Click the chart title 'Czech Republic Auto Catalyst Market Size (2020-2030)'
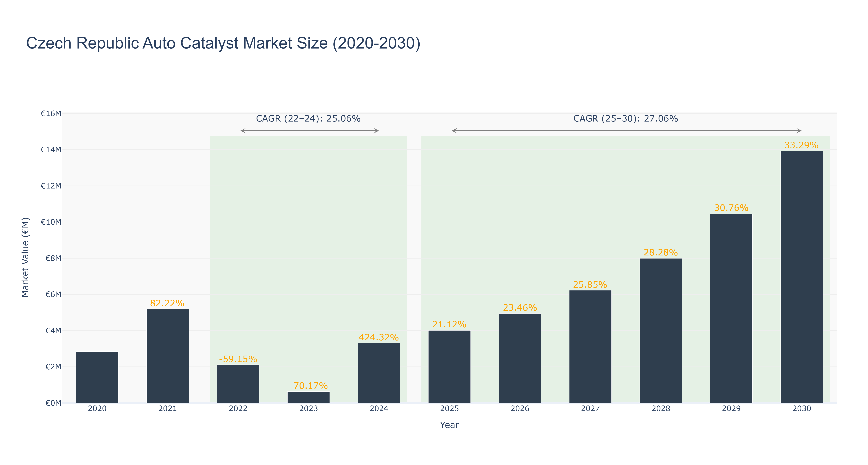 coord(223,43)
